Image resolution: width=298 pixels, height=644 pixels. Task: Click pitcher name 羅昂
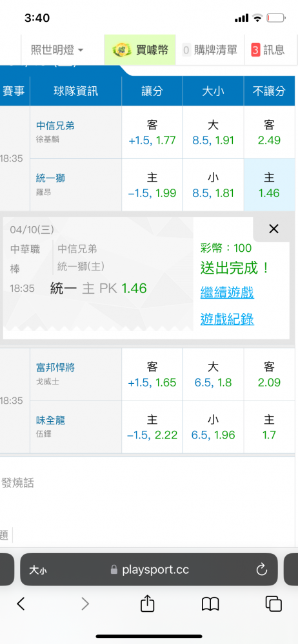(44, 192)
